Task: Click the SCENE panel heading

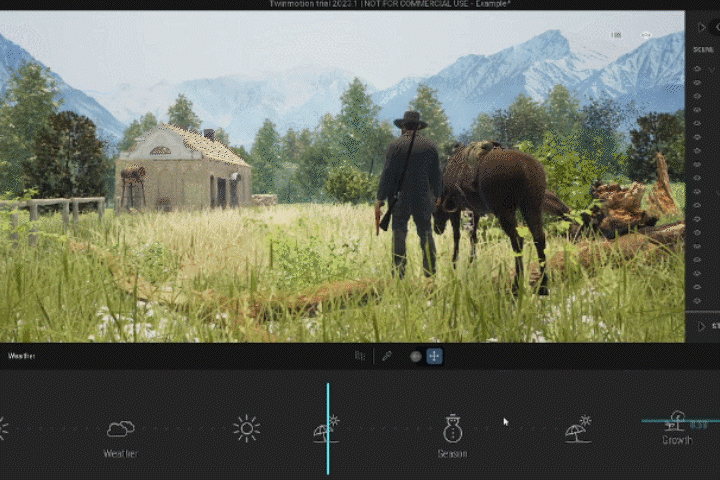Action: coord(703,50)
